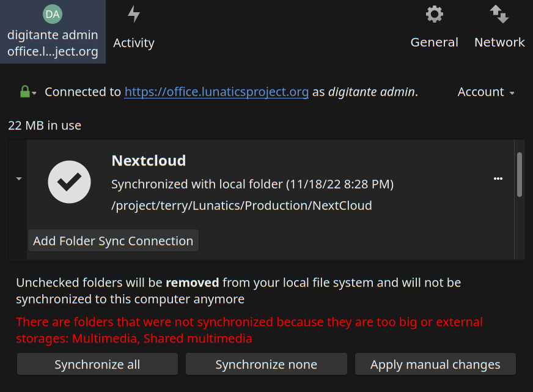Image resolution: width=533 pixels, height=392 pixels.
Task: Click the /project/terry/Lunatics local folder path
Action: click(241, 205)
